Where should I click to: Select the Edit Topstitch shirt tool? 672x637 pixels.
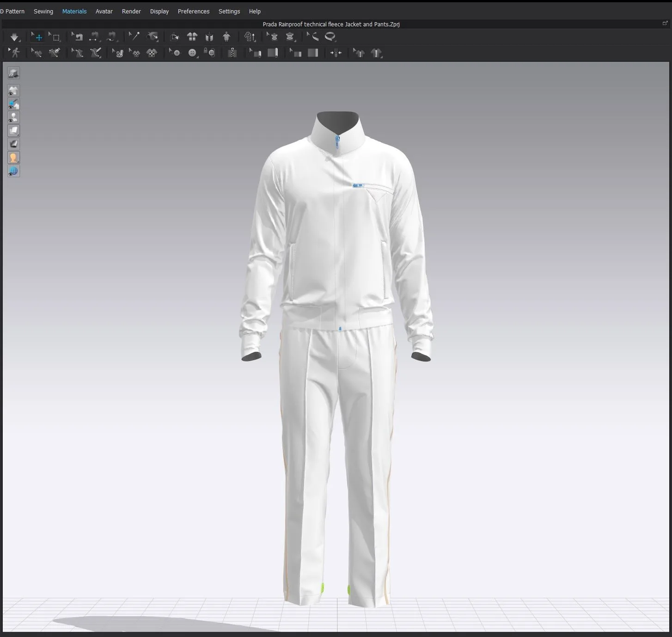tap(359, 53)
